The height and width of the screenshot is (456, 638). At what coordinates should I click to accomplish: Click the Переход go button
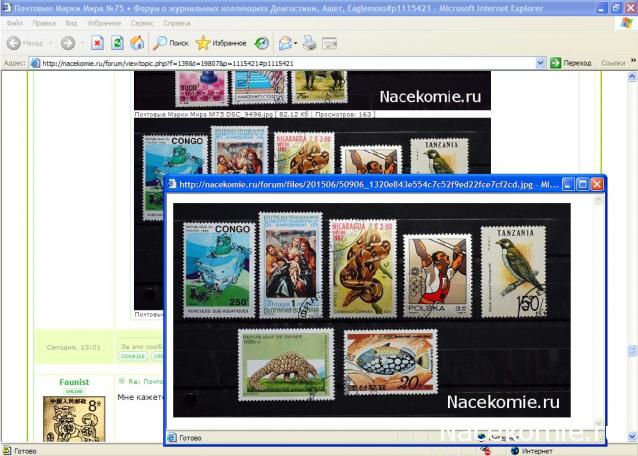coord(571,63)
